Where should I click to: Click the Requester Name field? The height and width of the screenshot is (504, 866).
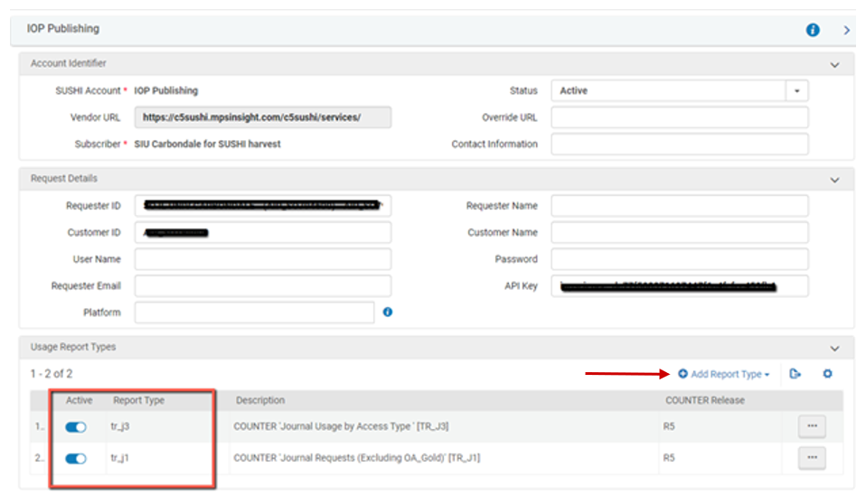(679, 205)
